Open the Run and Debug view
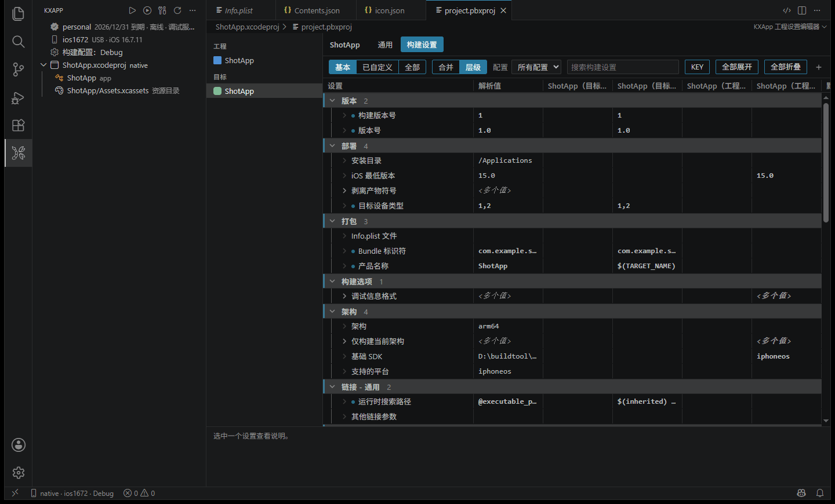 tap(19, 97)
